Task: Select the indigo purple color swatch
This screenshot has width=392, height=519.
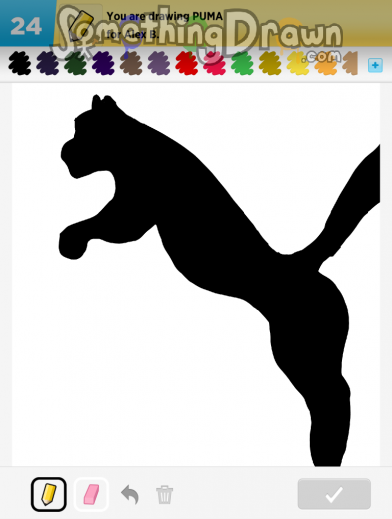Action: click(x=103, y=63)
